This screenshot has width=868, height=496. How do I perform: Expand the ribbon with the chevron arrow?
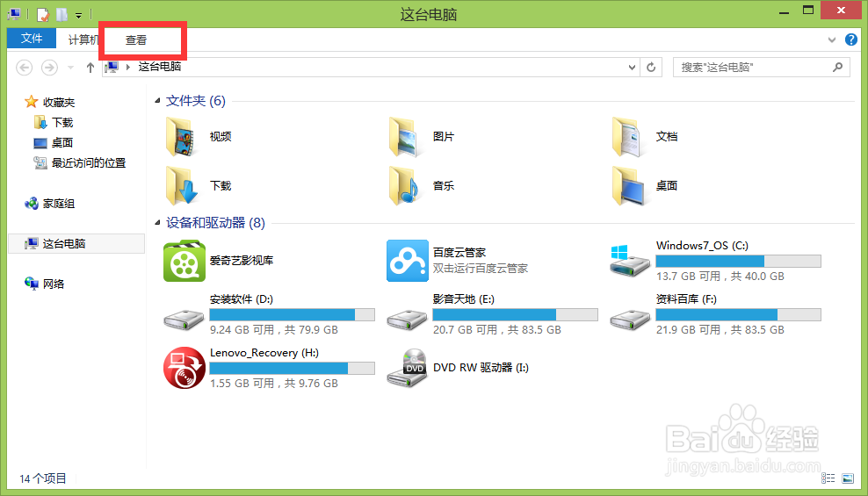[831, 40]
